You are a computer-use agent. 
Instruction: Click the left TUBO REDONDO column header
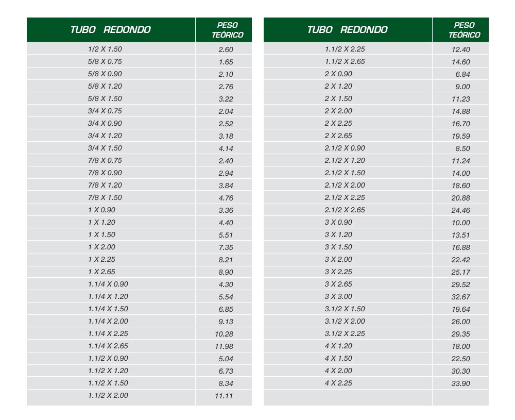pyautogui.click(x=111, y=30)
